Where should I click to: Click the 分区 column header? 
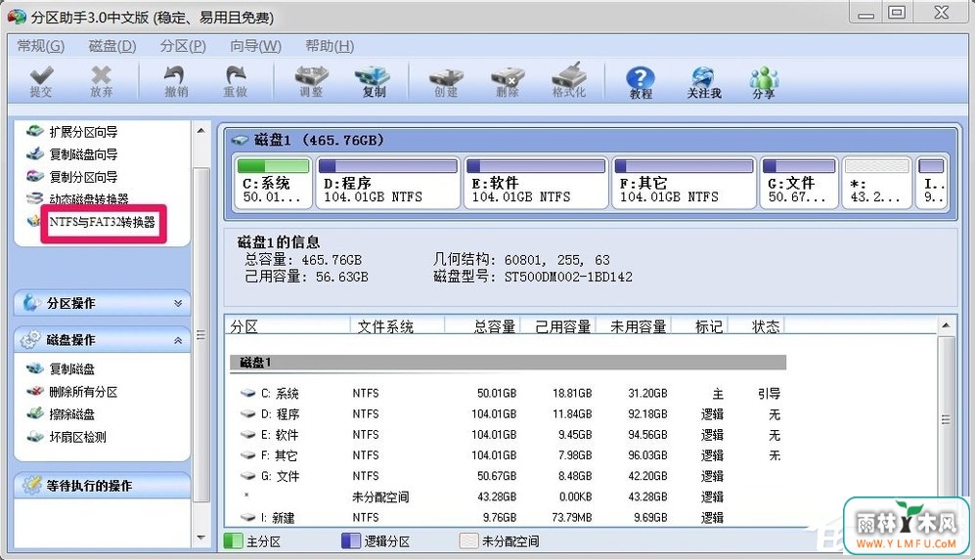tap(288, 326)
